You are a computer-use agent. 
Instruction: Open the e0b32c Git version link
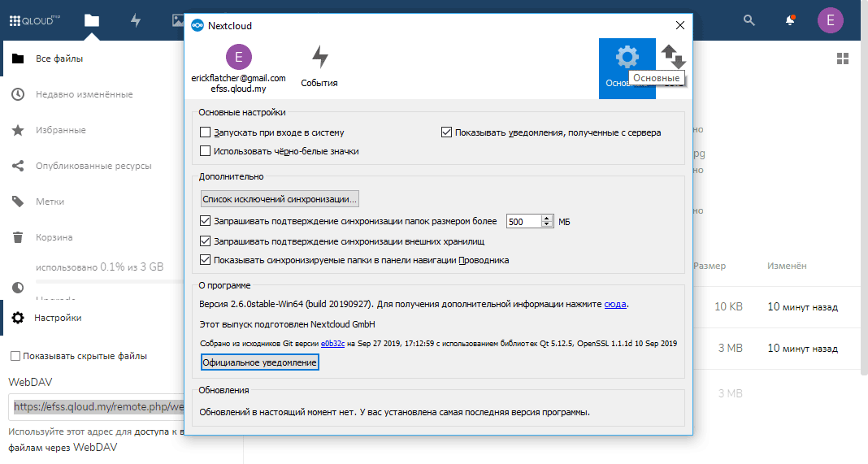332,343
